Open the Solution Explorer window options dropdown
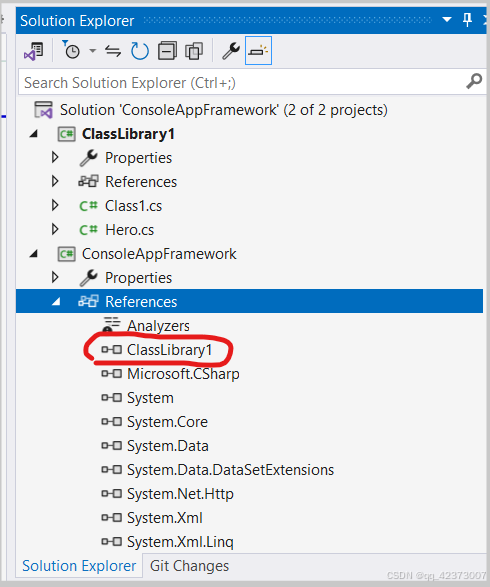 click(x=447, y=19)
